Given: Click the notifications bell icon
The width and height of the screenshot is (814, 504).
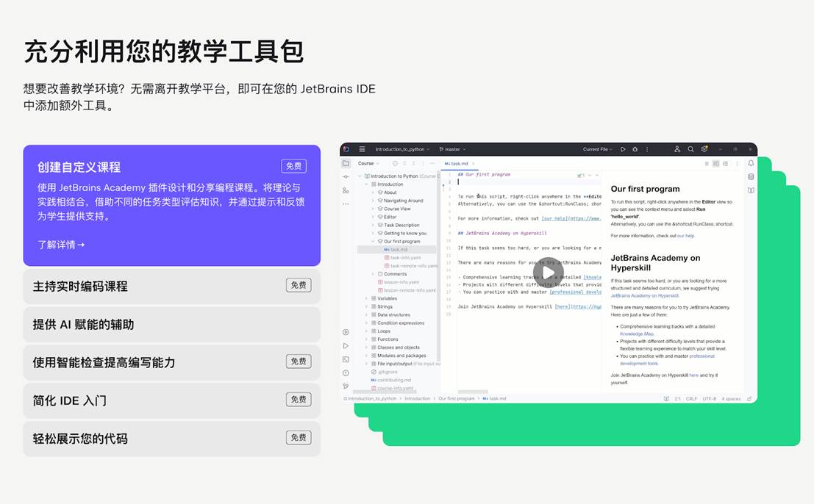Looking at the screenshot, I should coord(751,163).
